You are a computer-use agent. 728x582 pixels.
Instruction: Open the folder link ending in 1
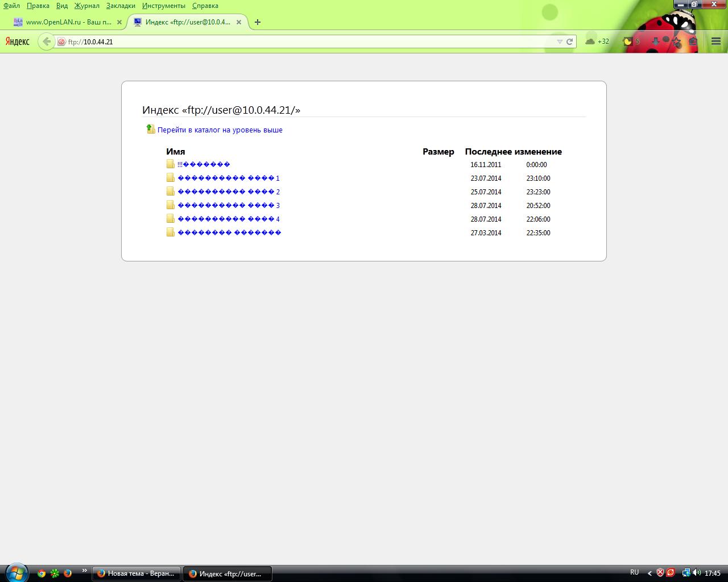point(229,178)
